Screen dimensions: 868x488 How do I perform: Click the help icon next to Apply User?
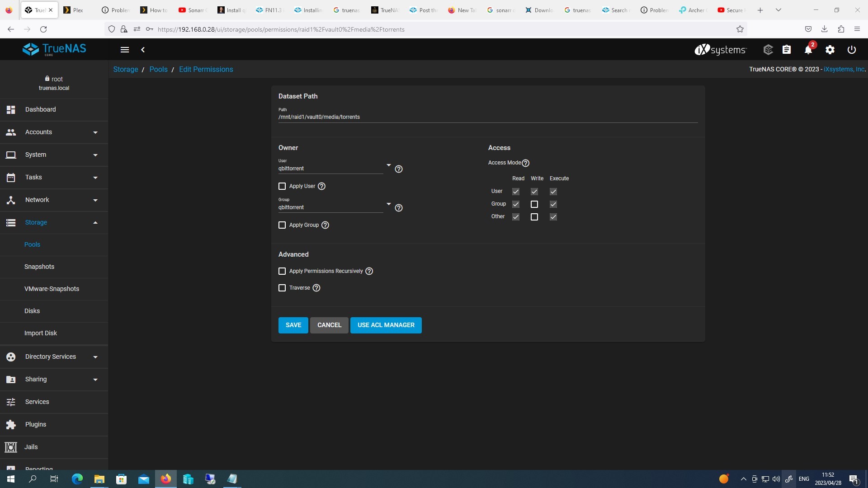click(321, 186)
